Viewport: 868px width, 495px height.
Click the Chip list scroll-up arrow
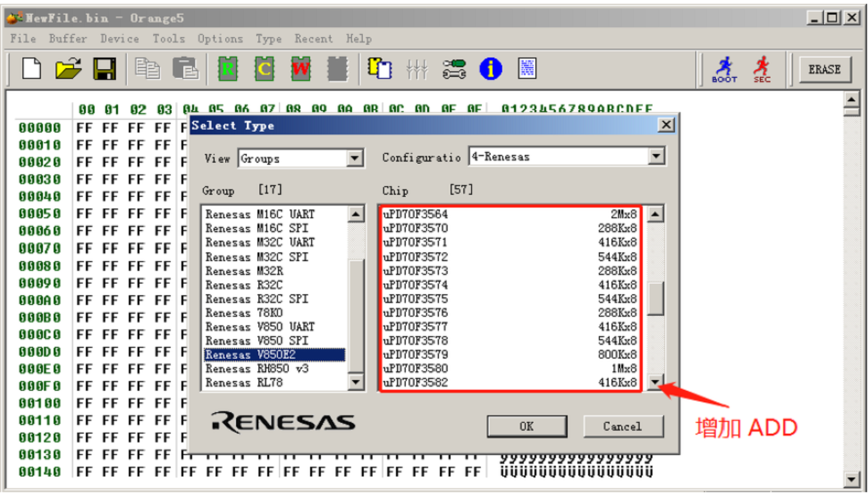click(655, 214)
